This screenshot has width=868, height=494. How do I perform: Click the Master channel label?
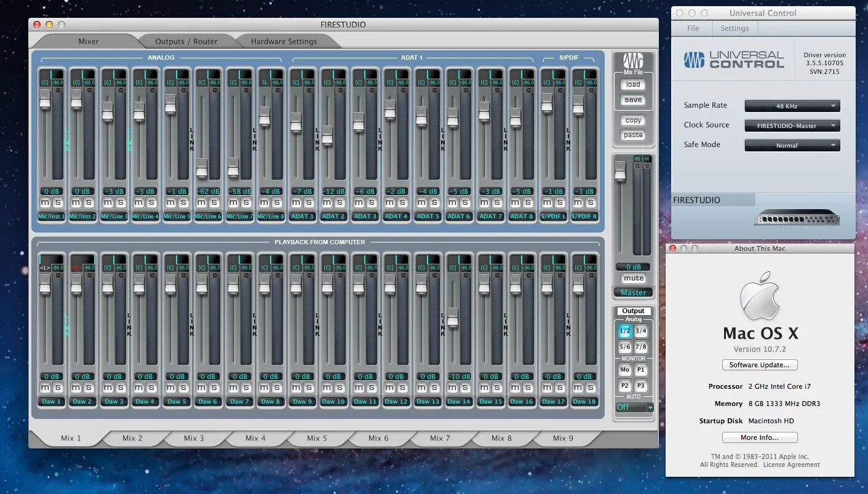click(x=634, y=293)
